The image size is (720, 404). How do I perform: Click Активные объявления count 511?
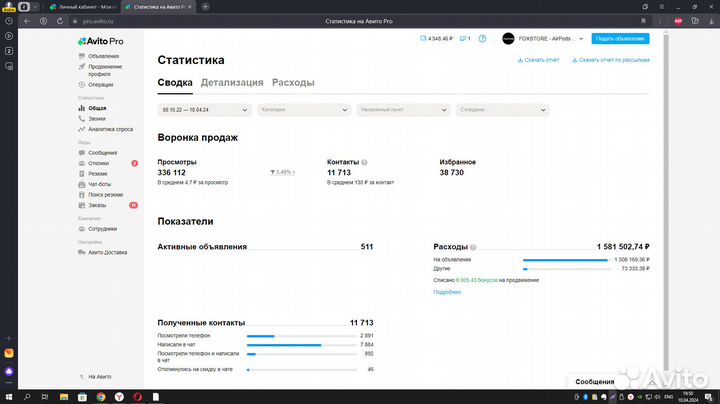367,247
